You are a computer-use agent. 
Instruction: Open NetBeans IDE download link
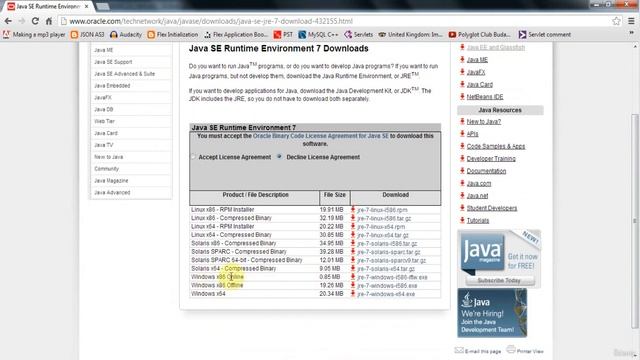[484, 97]
